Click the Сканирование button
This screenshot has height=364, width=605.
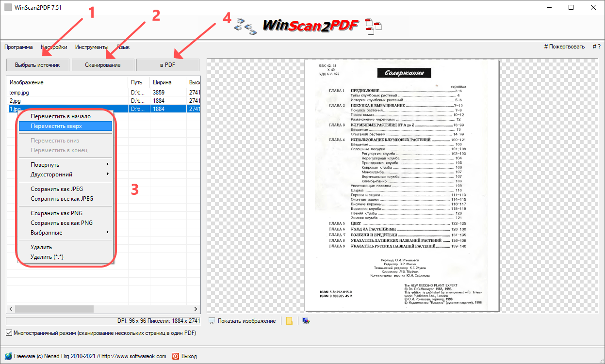[x=103, y=65]
